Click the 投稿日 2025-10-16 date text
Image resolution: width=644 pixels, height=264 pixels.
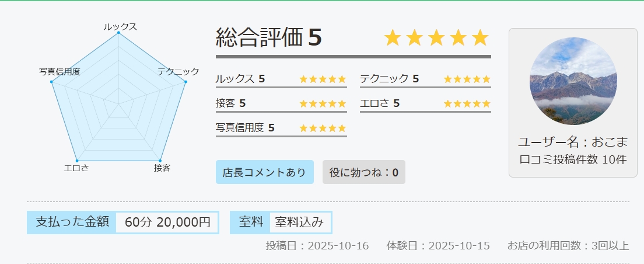click(x=317, y=246)
